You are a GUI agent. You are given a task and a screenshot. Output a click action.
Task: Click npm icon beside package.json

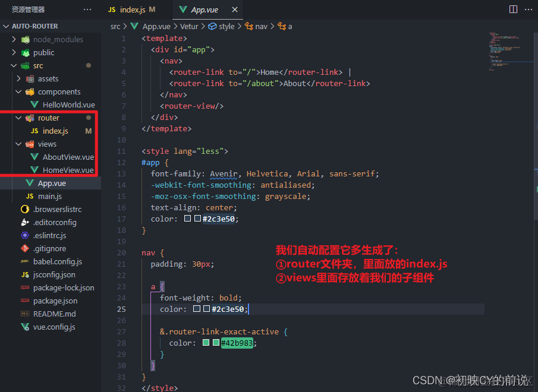pos(25,301)
